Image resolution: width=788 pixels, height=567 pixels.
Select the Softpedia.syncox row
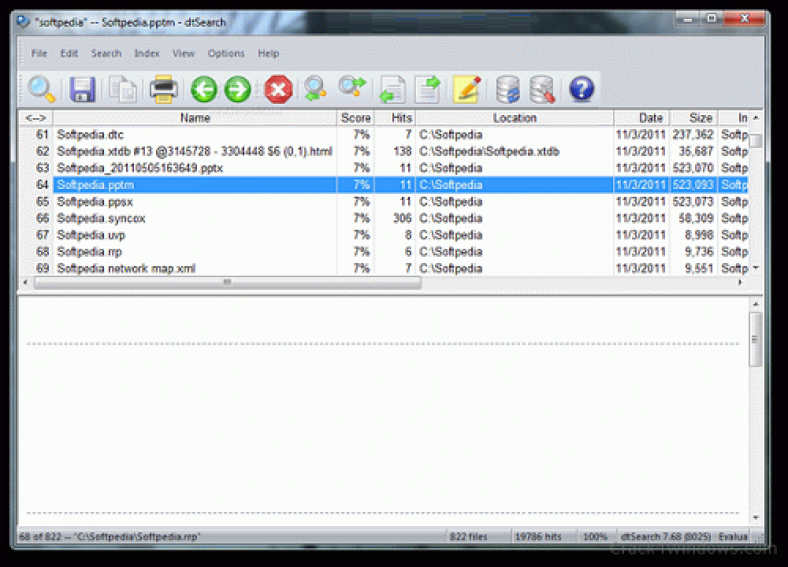(x=383, y=218)
